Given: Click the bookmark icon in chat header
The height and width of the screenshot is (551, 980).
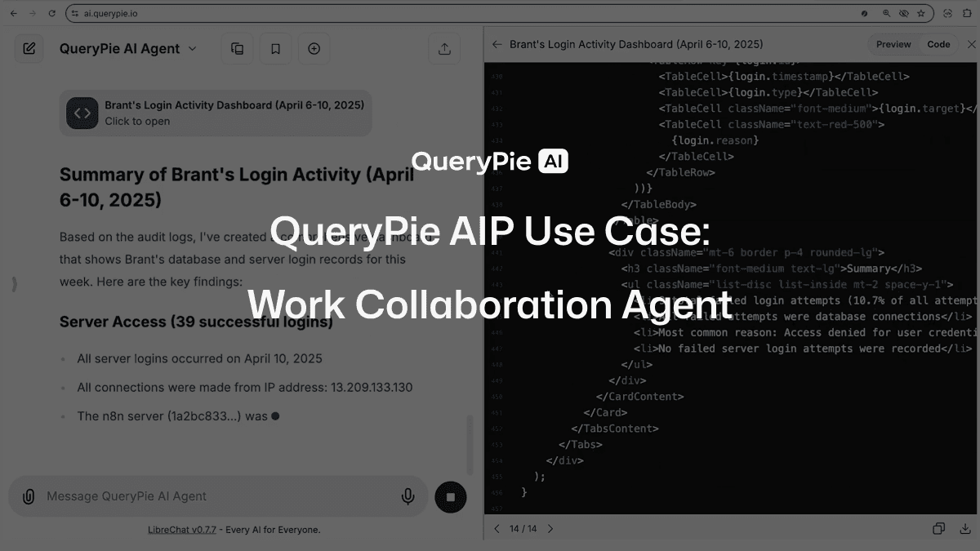Looking at the screenshot, I should [275, 49].
